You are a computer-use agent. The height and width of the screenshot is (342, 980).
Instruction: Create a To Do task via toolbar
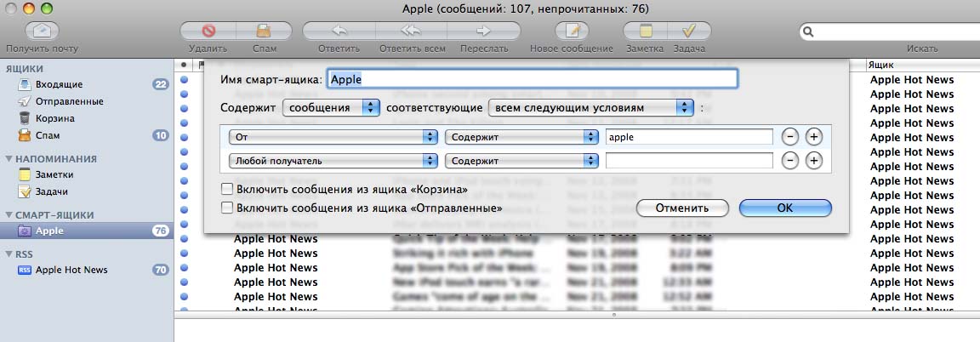(x=689, y=31)
